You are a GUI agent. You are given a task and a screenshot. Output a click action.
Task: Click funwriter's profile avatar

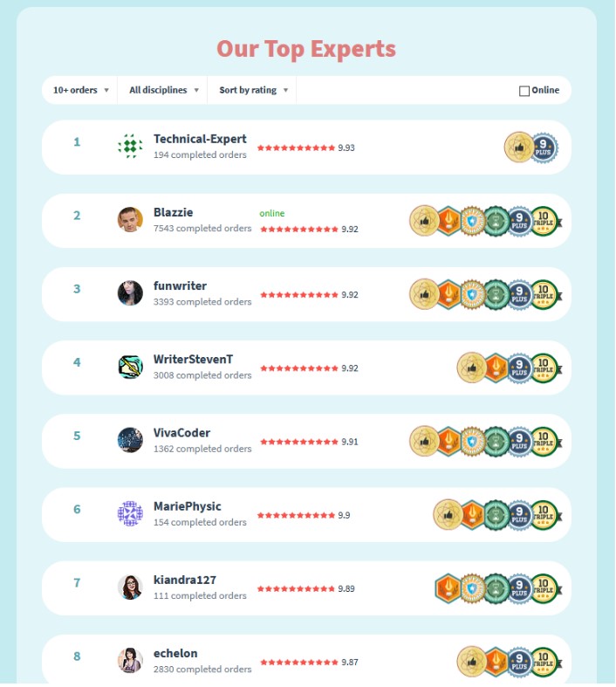coord(131,293)
